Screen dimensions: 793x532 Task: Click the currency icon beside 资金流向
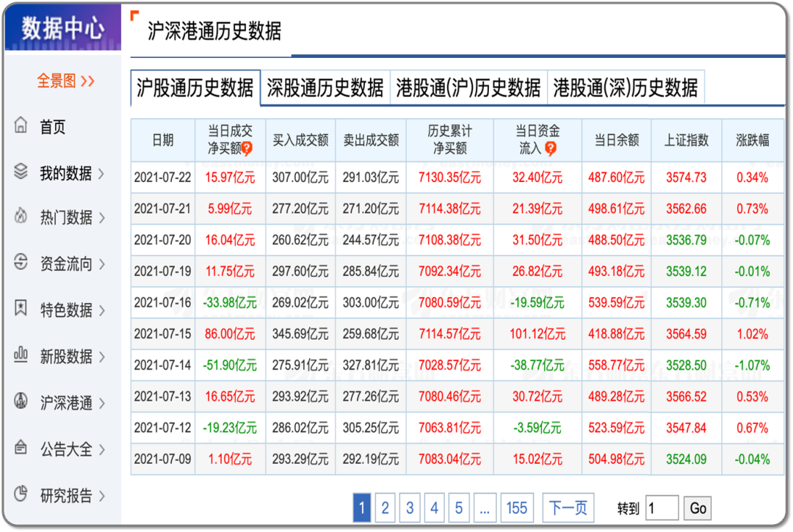click(x=21, y=262)
